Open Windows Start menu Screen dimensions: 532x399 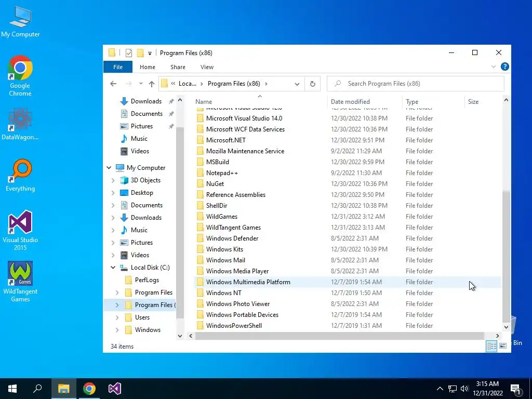pyautogui.click(x=12, y=389)
